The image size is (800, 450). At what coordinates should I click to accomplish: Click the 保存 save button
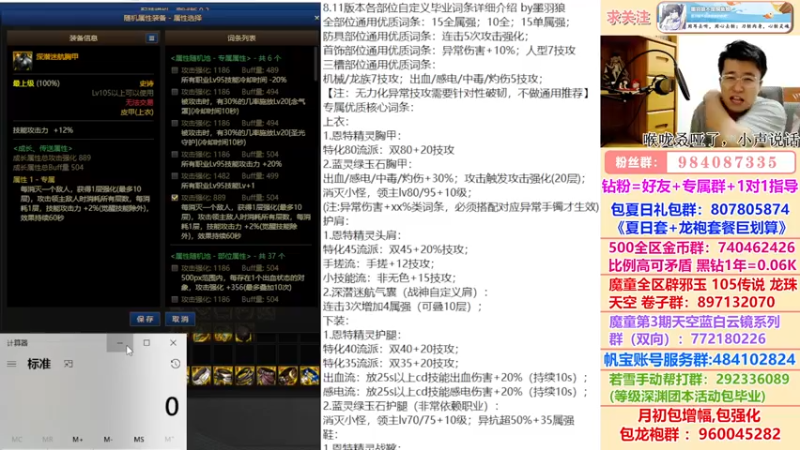(145, 319)
